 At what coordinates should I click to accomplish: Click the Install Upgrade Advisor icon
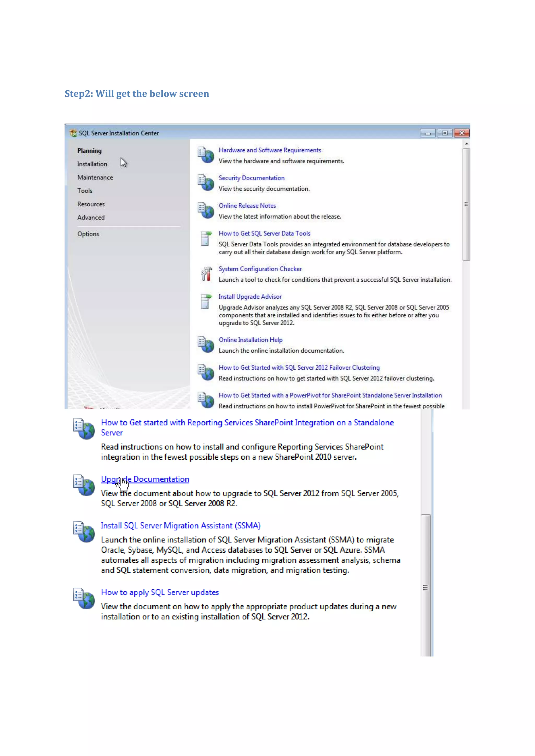(x=206, y=301)
